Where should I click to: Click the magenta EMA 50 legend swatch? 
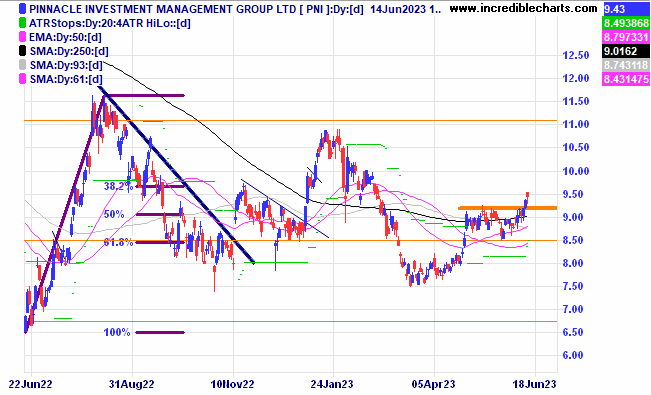[22, 37]
